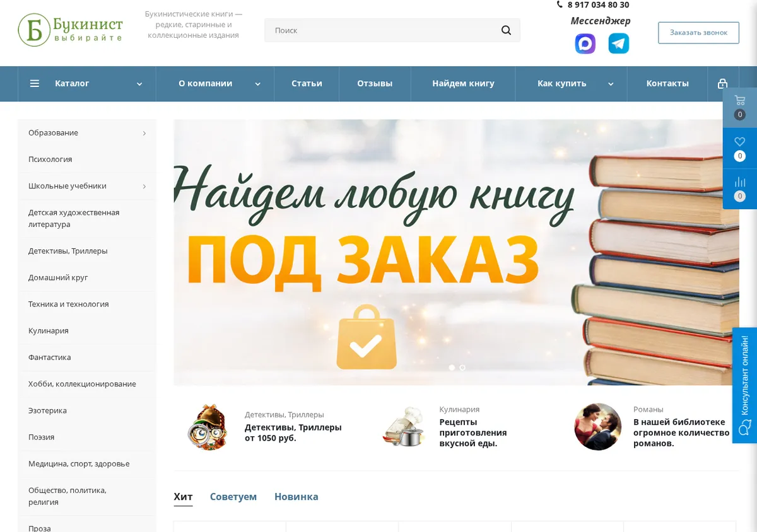Open hamburger Каталог menu icon
This screenshot has height=532, width=757.
click(35, 83)
